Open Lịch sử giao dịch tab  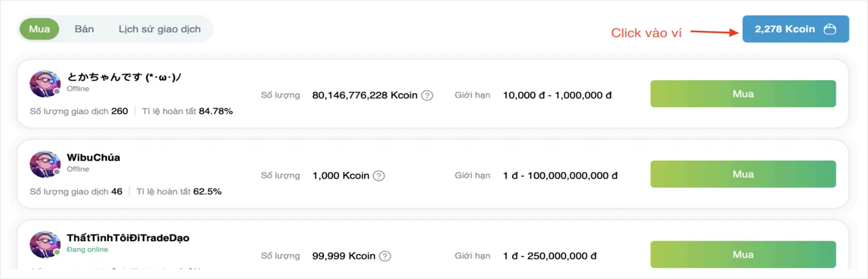click(159, 29)
